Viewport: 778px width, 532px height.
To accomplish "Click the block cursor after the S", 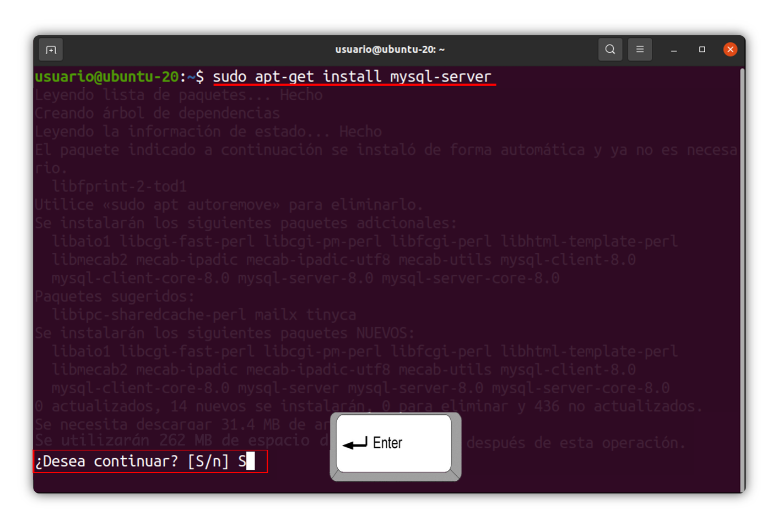I will point(251,461).
